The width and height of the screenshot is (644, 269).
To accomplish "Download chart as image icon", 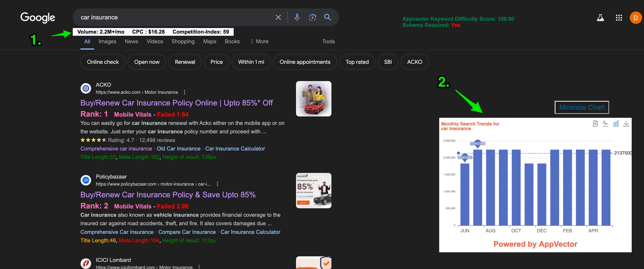I will pyautogui.click(x=626, y=124).
